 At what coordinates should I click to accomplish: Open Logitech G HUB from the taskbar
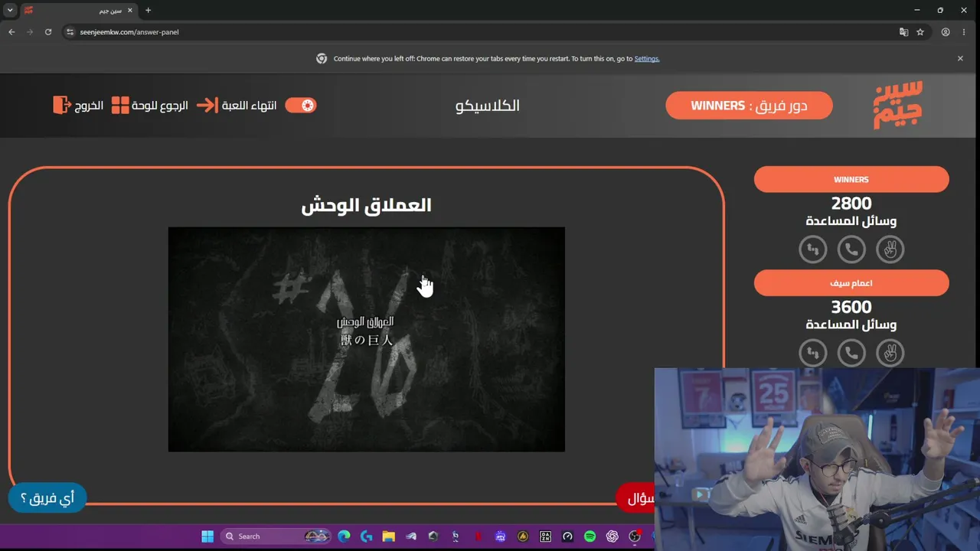[x=366, y=536]
